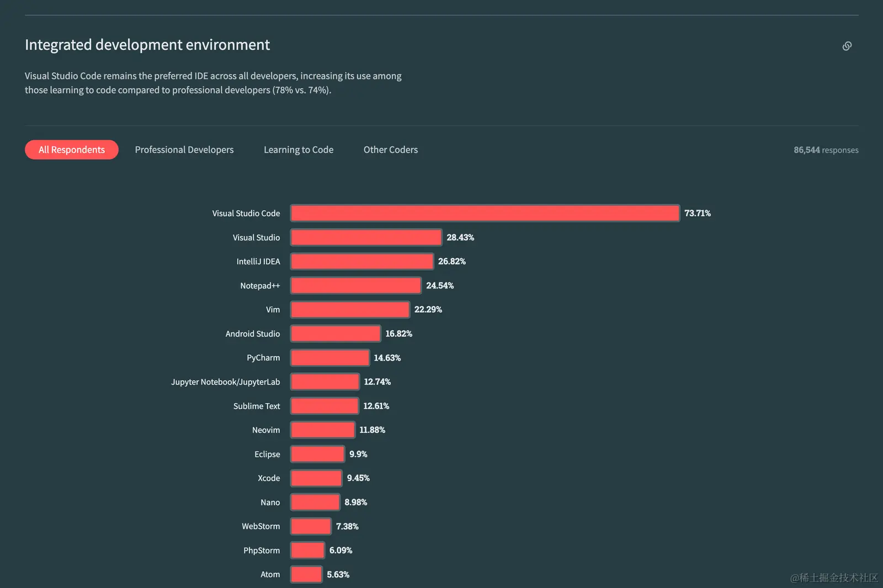883x588 pixels.
Task: Click the Xcode bar in chart
Action: click(x=316, y=478)
